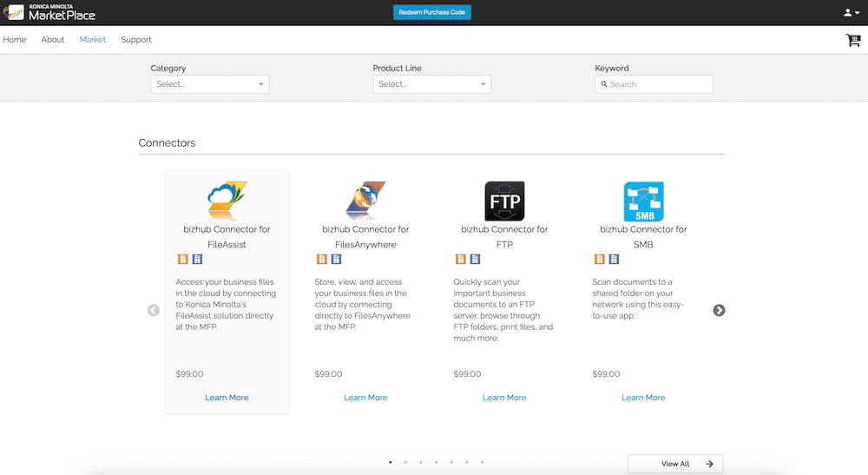Viewport: 868px width, 475px height.
Task: Select the second carousel pagination dot
Action: [405, 462]
